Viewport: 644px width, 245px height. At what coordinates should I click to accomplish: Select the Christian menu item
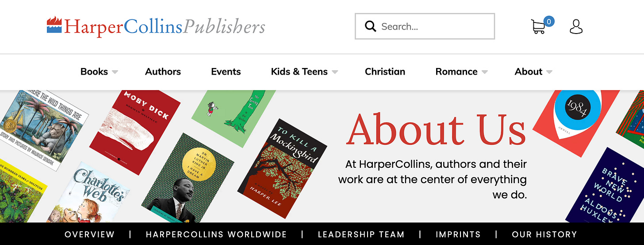[x=385, y=72]
